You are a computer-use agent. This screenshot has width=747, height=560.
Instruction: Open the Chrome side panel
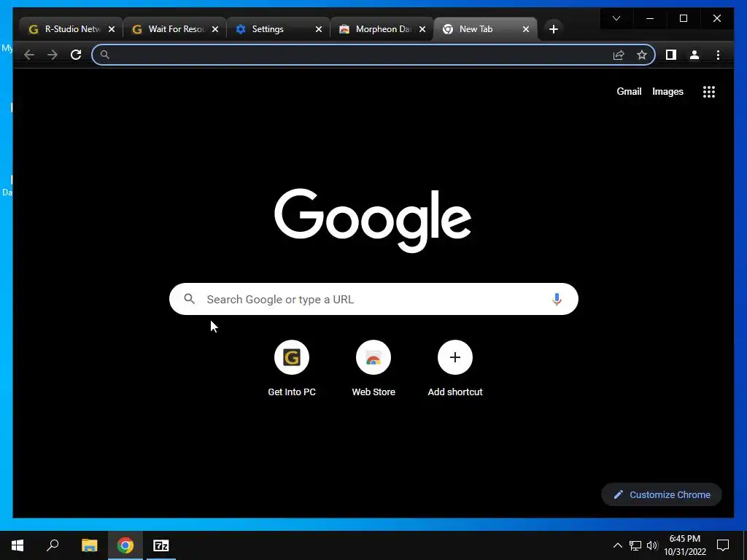point(671,55)
